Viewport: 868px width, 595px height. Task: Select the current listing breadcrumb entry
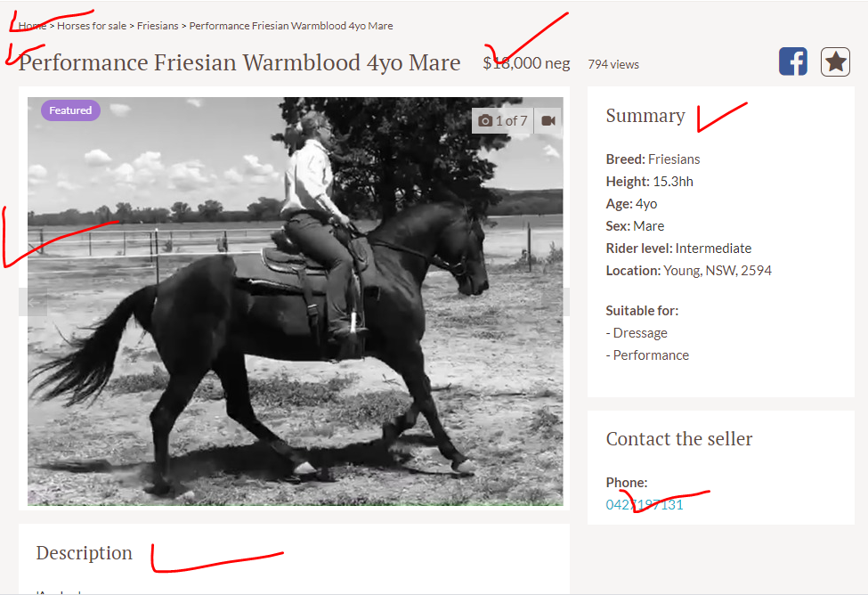pos(291,26)
